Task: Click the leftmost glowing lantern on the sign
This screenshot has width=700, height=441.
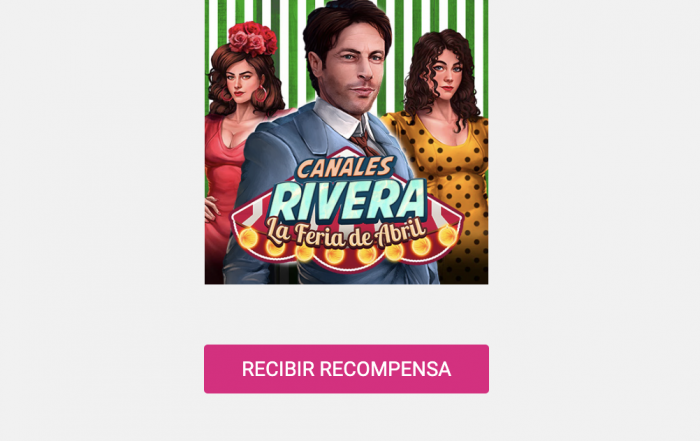Action: pos(247,237)
